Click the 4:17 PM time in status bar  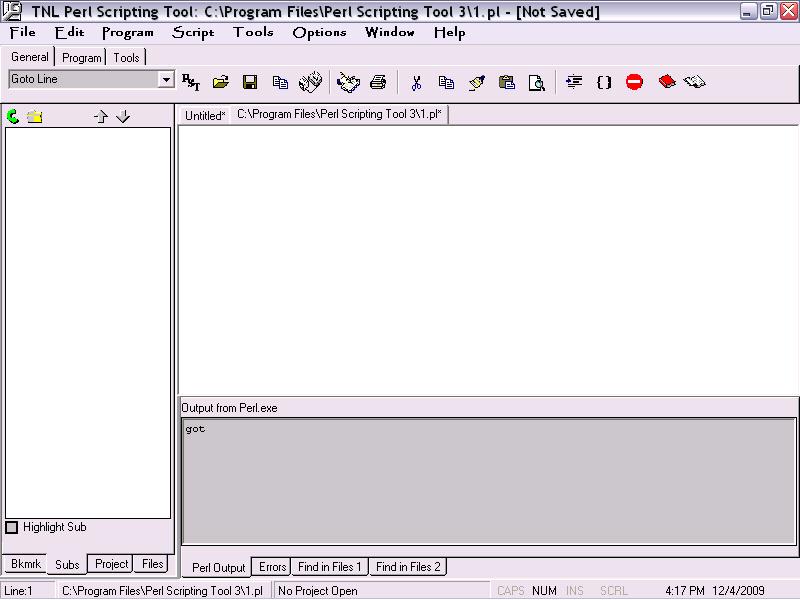coord(685,591)
